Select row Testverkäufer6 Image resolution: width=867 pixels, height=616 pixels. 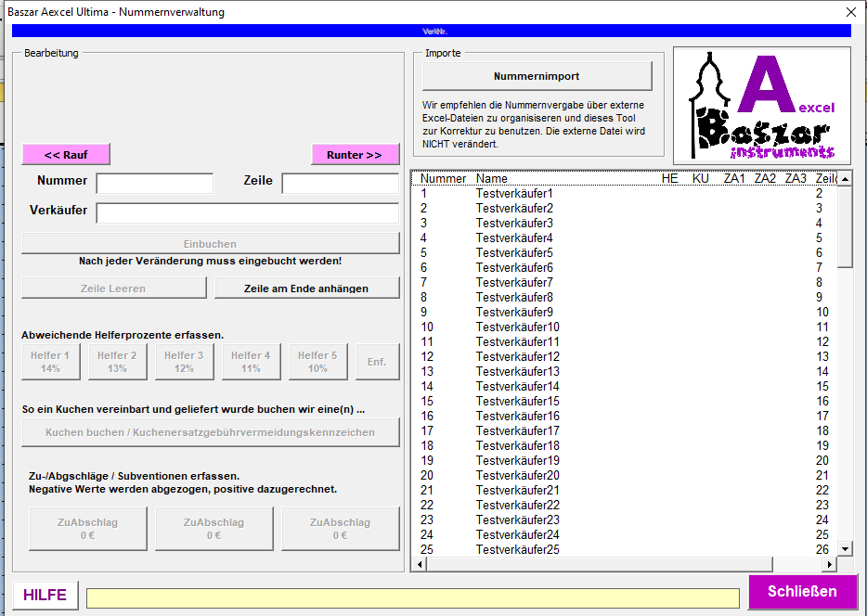[625, 267]
